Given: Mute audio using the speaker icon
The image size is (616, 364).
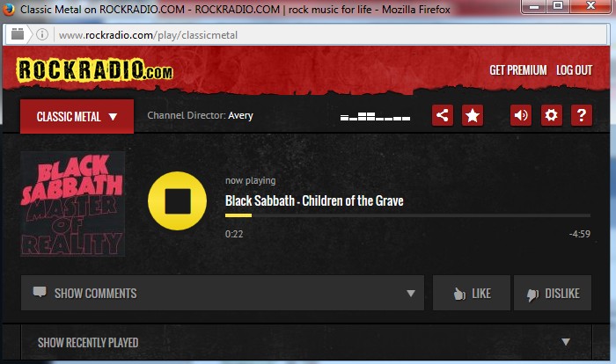Looking at the screenshot, I should coord(521,115).
